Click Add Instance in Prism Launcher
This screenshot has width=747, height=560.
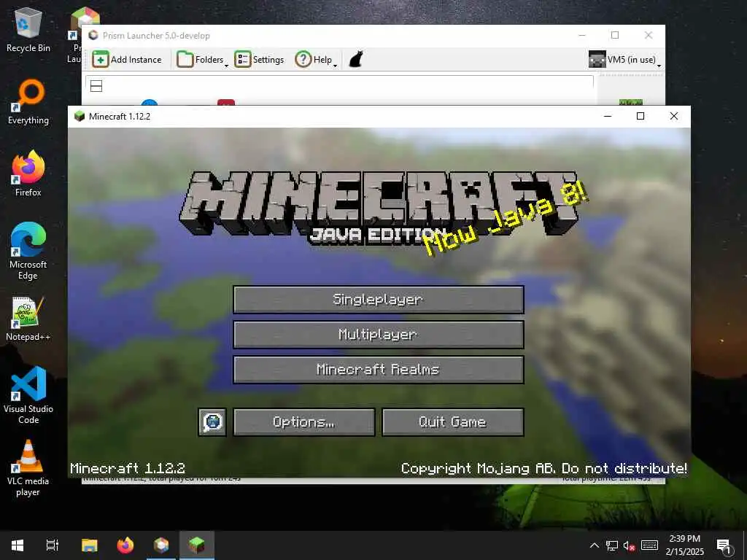tap(127, 60)
